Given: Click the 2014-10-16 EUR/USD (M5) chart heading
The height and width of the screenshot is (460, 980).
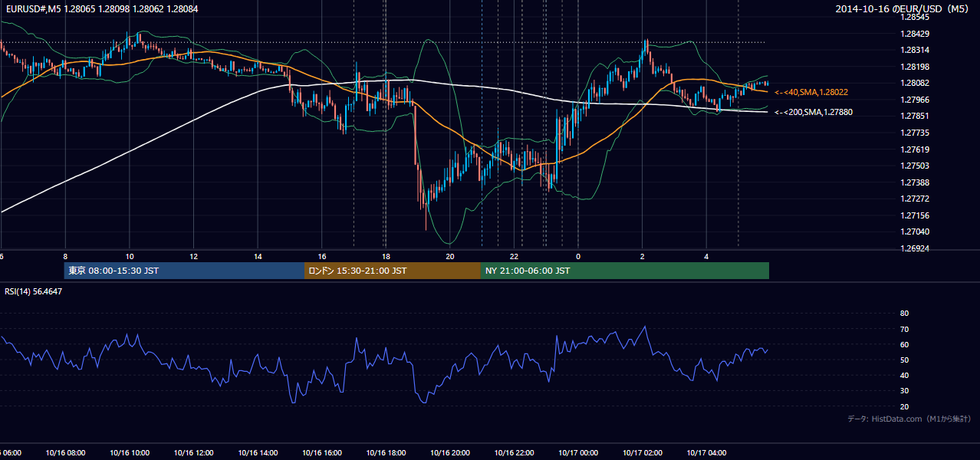Looking at the screenshot, I should 903,8.
